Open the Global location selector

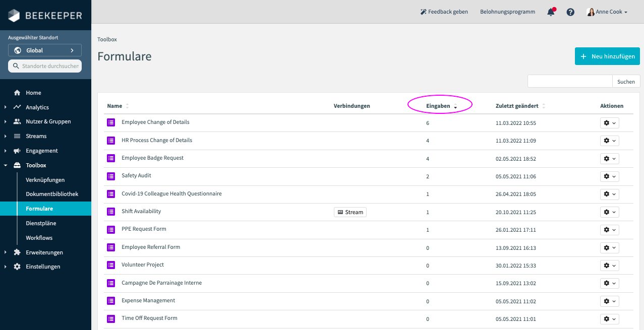click(45, 50)
